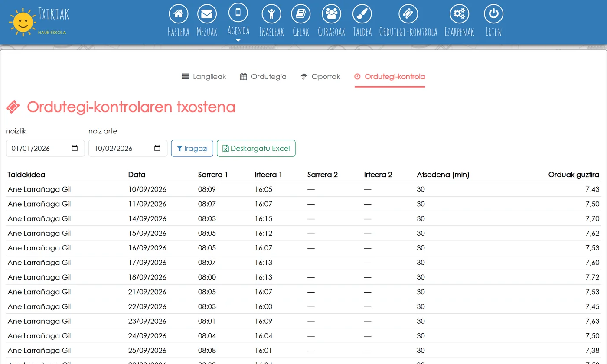The image size is (607, 364).
Task: Focus the noiztik date input
Action: click(45, 148)
